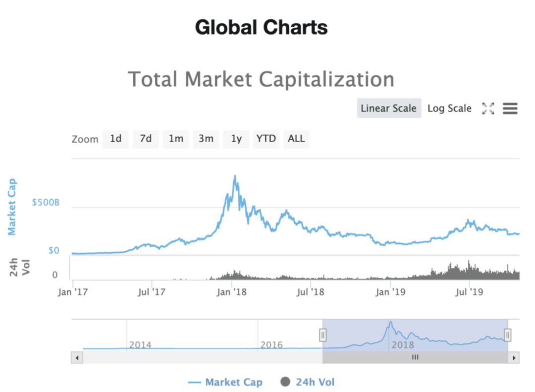The image size is (535, 392).
Task: Select the 3m zoom option
Action: 206,139
